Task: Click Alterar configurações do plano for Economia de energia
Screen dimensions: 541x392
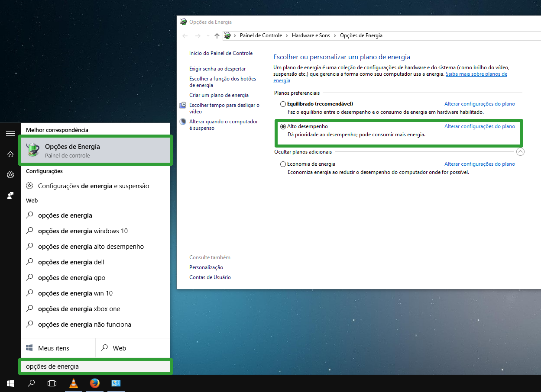Action: 479,164
